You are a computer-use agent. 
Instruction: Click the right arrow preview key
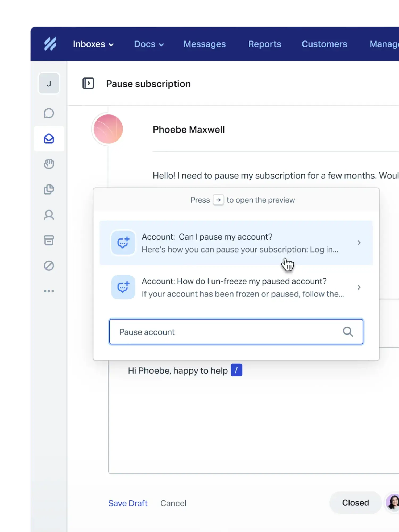[x=218, y=200]
